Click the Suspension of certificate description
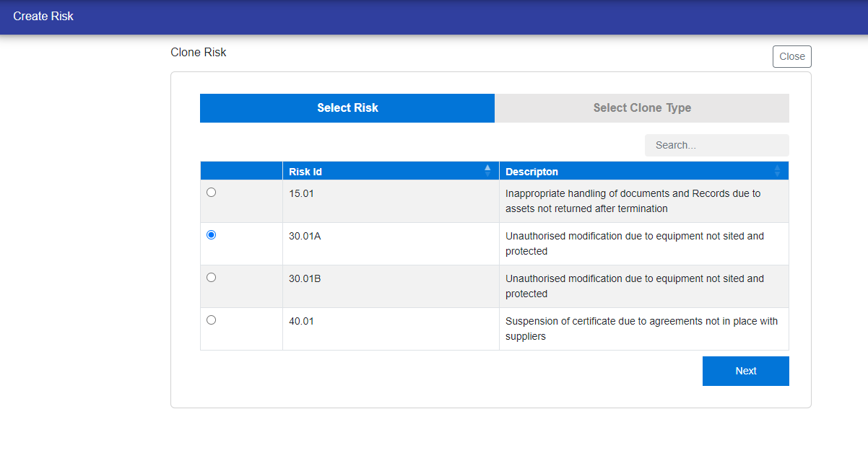868x453 pixels. (x=641, y=329)
